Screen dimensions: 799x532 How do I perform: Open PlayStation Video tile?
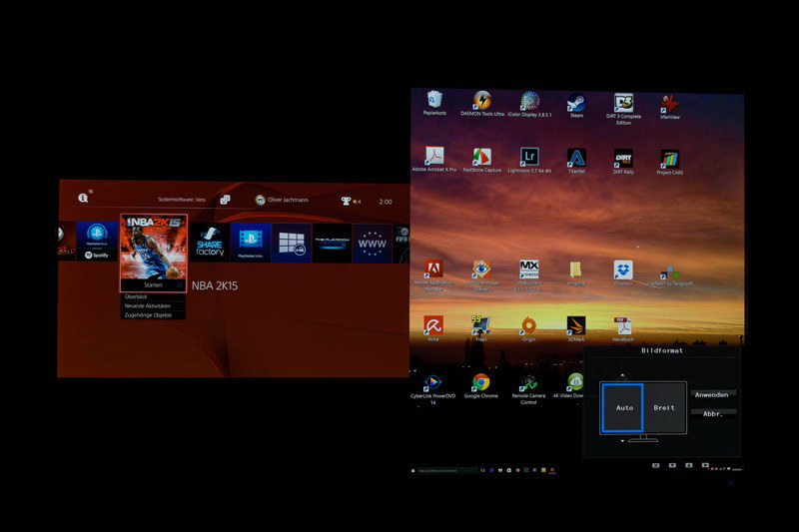click(251, 243)
